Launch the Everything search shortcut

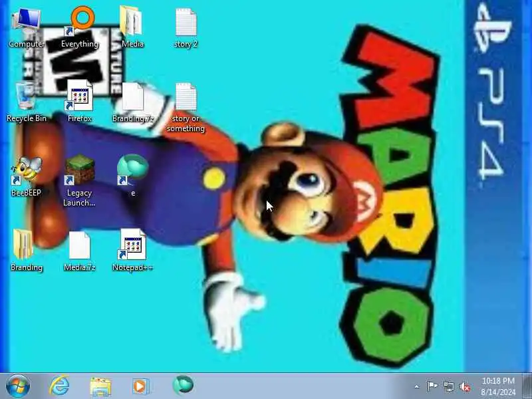point(80,28)
